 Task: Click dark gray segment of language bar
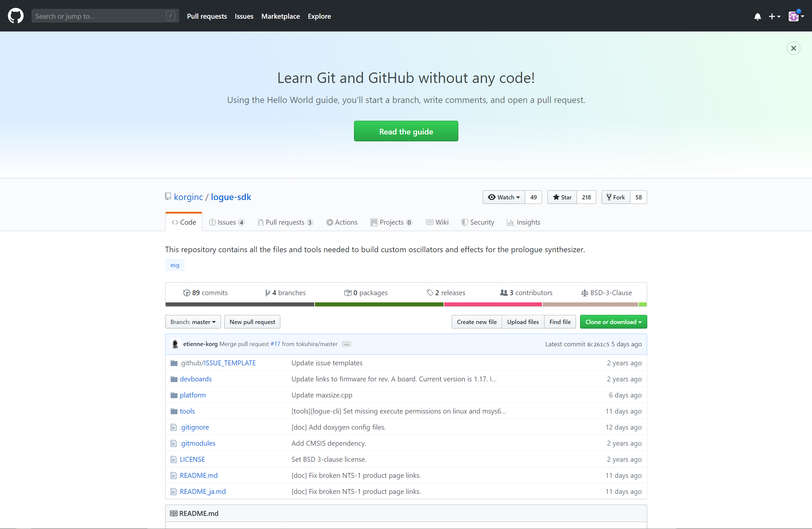tap(240, 304)
